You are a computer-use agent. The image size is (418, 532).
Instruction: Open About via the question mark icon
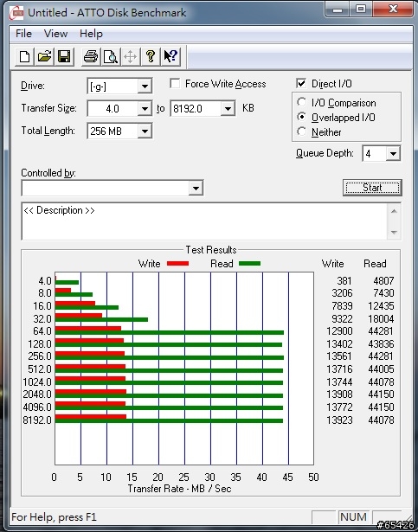tap(151, 56)
